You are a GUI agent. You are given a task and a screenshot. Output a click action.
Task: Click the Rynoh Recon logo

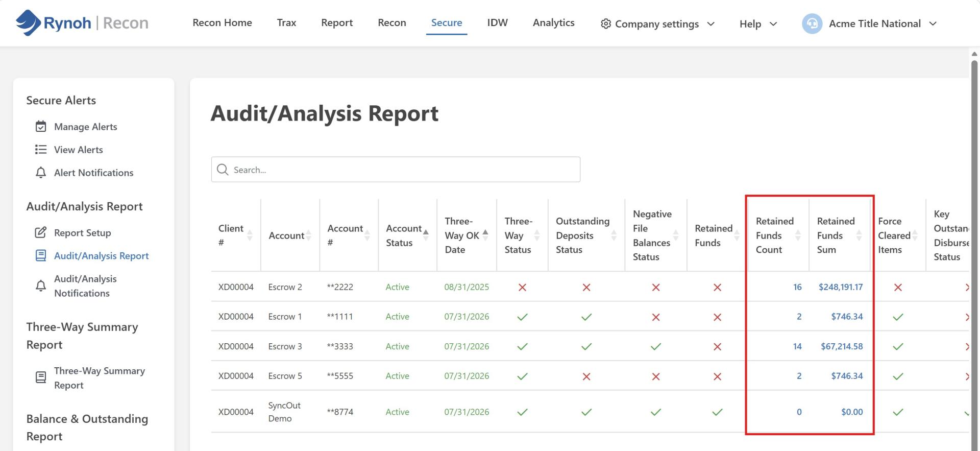(82, 23)
